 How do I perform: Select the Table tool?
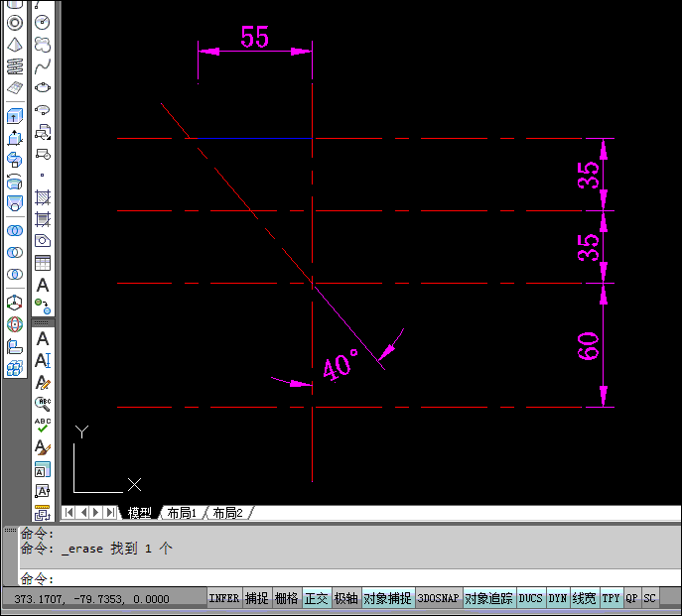pyautogui.click(x=43, y=263)
